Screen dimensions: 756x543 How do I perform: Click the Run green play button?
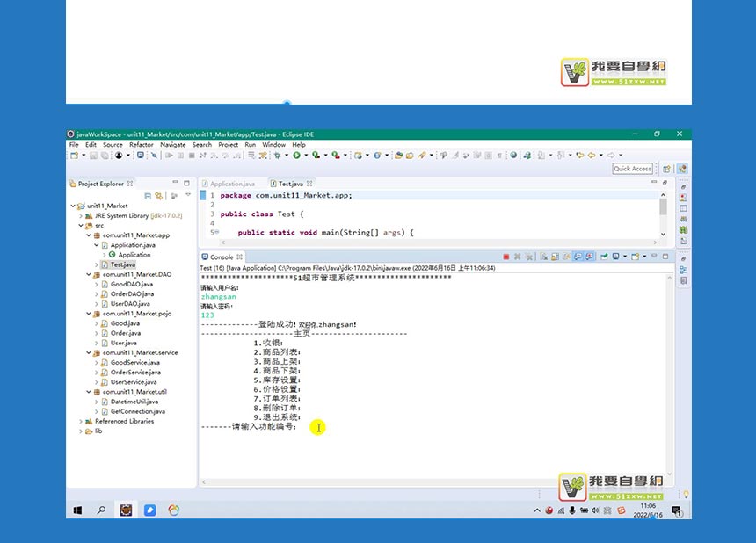(x=297, y=156)
